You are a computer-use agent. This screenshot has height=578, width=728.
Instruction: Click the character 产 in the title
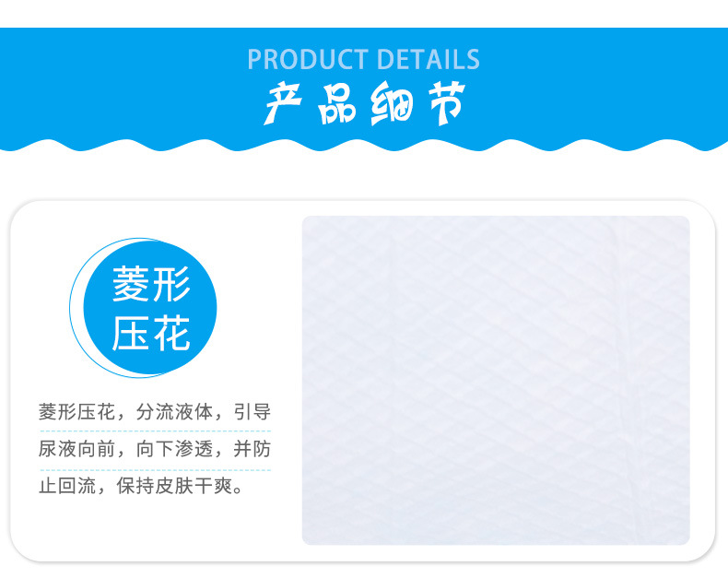tap(283, 103)
